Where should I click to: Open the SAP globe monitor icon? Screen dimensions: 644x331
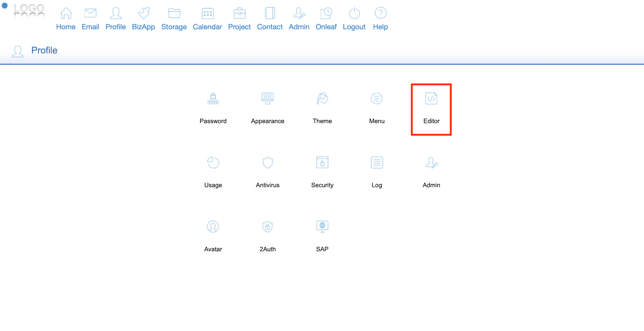pos(322,227)
